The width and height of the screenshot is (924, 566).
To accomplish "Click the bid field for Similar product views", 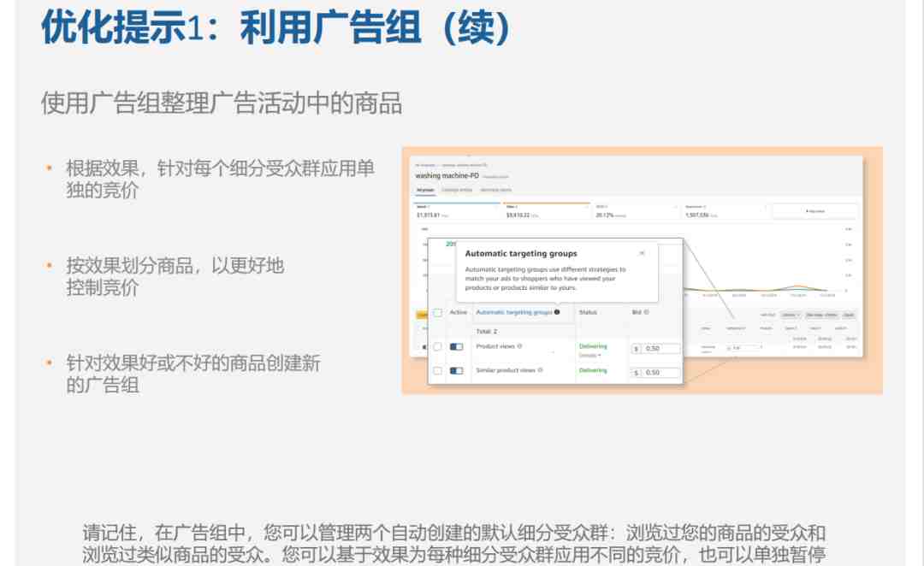I will [656, 373].
